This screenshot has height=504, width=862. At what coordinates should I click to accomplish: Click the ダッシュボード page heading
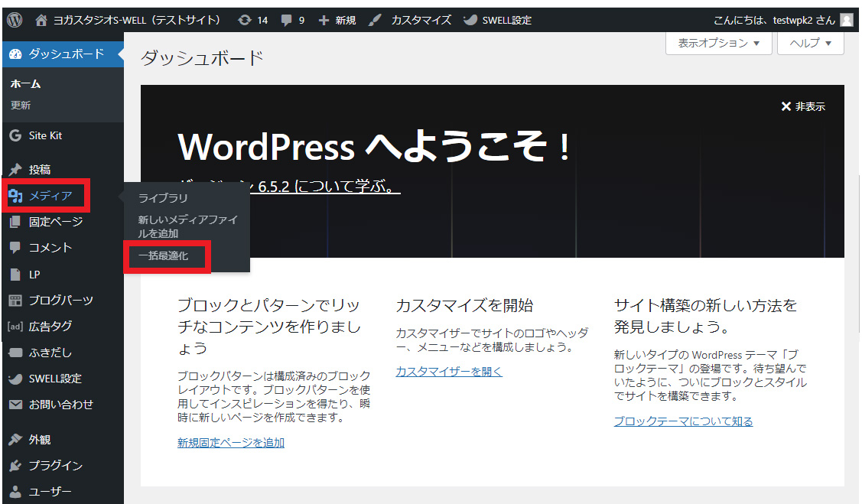click(x=202, y=57)
